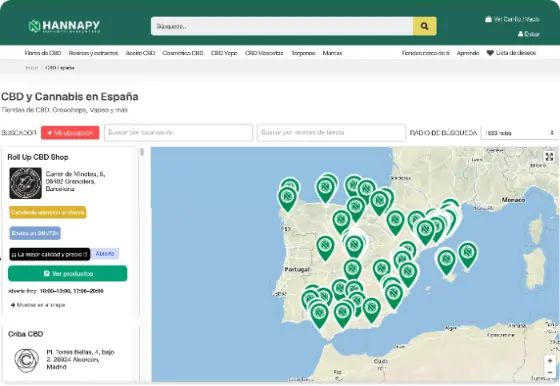Click the opening hours text
The width and height of the screenshot is (560, 386).
[x=56, y=291]
